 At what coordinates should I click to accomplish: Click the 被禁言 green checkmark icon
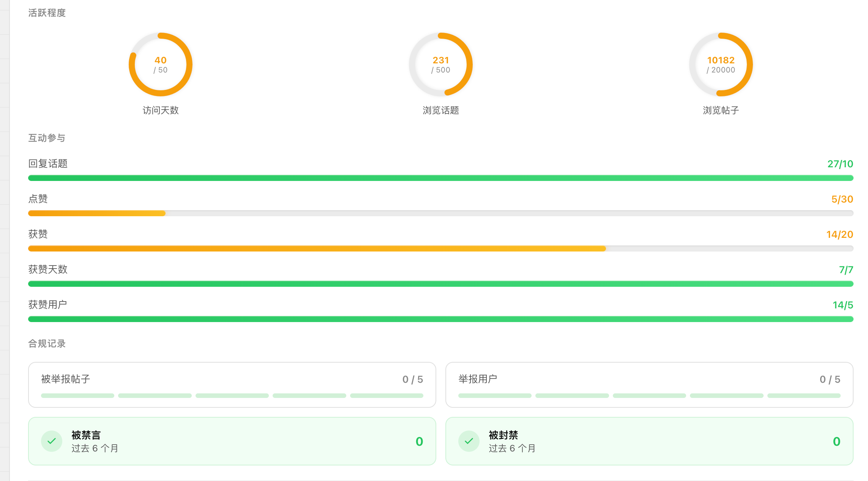click(52, 441)
